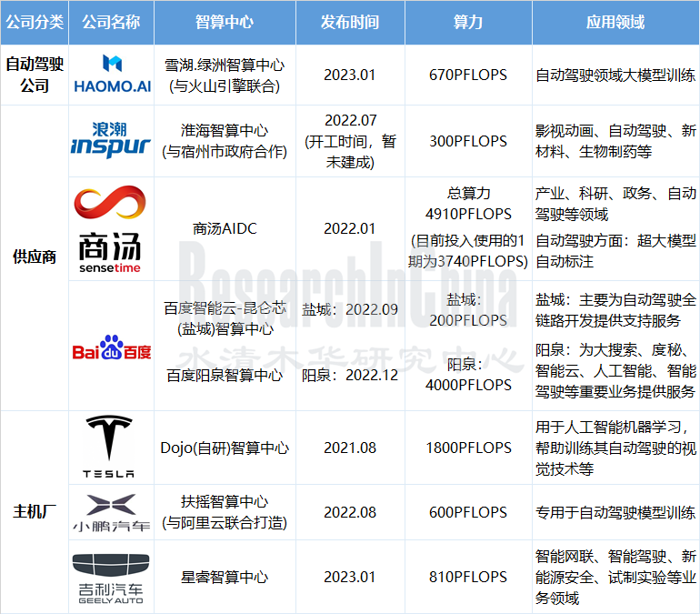Click the 浪潮 Inspur logo
This screenshot has width=700, height=614.
coord(111,140)
